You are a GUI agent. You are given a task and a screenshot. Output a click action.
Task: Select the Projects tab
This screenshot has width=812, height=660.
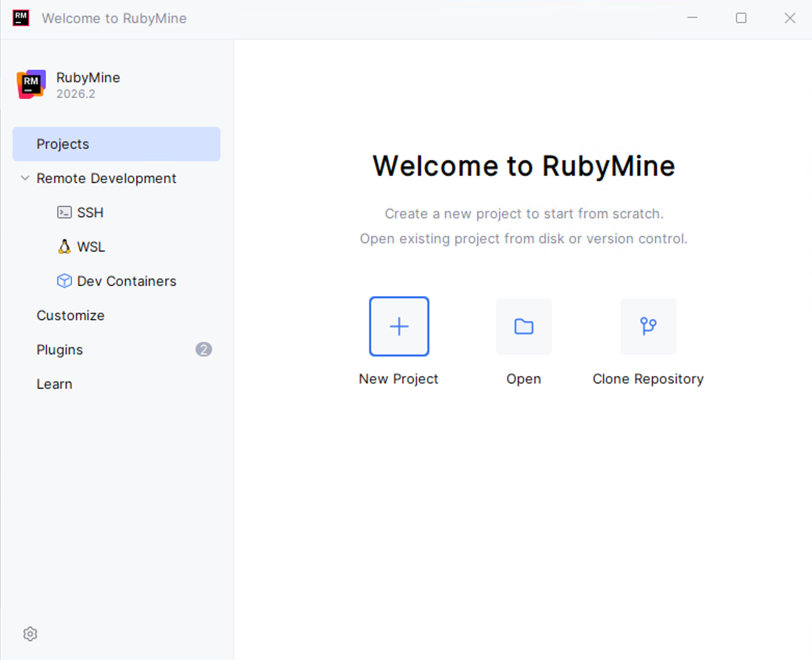click(116, 144)
